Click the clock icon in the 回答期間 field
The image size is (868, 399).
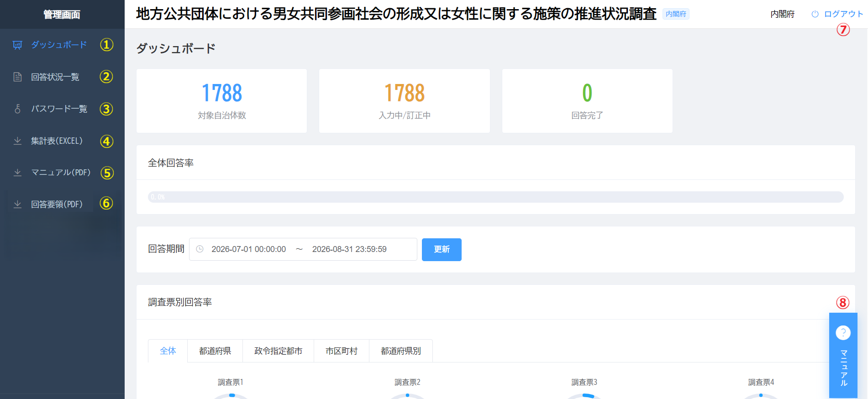pos(200,249)
